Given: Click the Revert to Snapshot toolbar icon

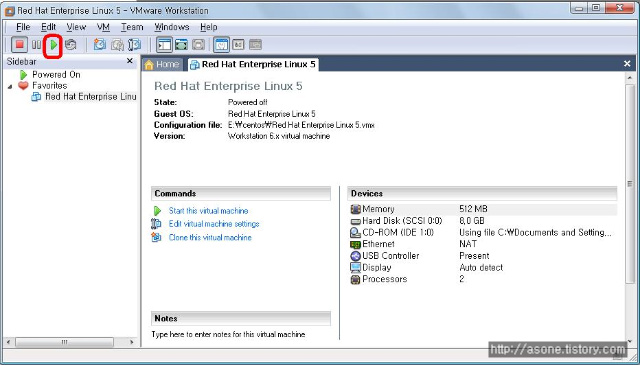Looking at the screenshot, I should 117,45.
